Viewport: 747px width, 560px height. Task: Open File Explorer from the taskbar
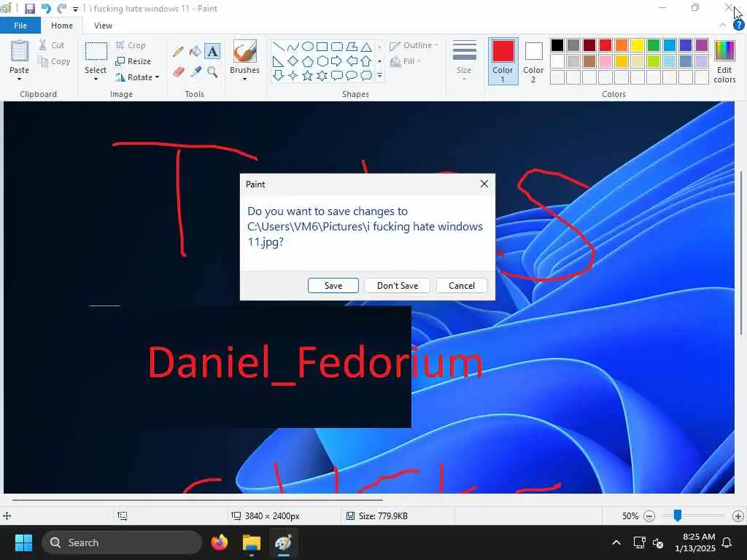(252, 542)
